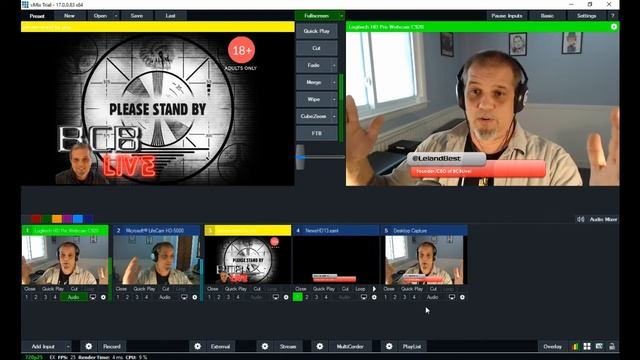The width and height of the screenshot is (640, 360).
Task: Expand Open preset dropdown arrow
Action: coord(116,16)
